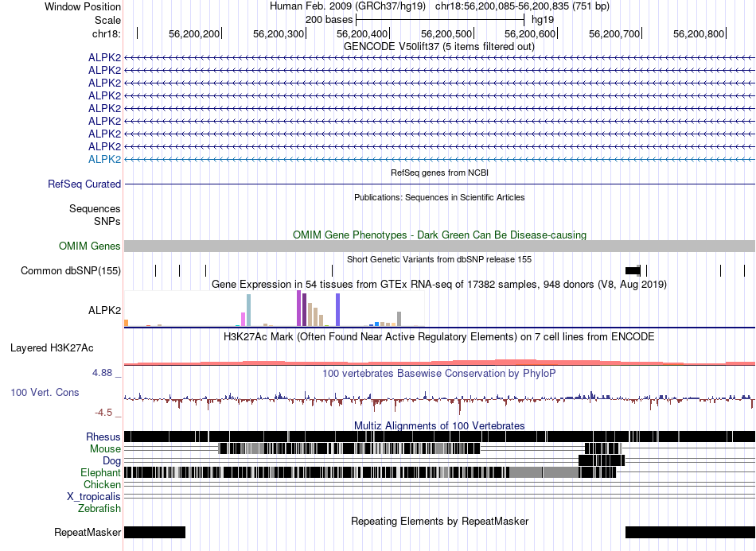
Task: Click the orange GTEx bar at left edge
Action: point(127,323)
